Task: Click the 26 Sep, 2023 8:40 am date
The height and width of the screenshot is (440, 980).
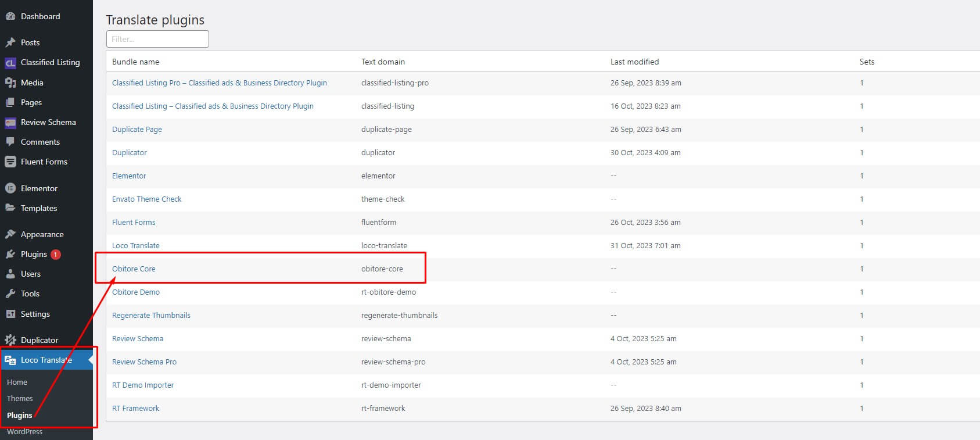Action: tap(646, 408)
